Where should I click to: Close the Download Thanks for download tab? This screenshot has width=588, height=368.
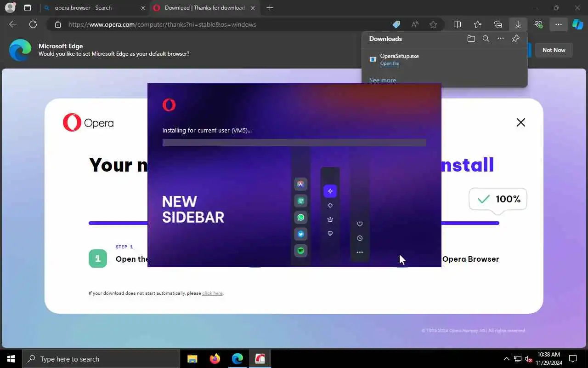(253, 8)
